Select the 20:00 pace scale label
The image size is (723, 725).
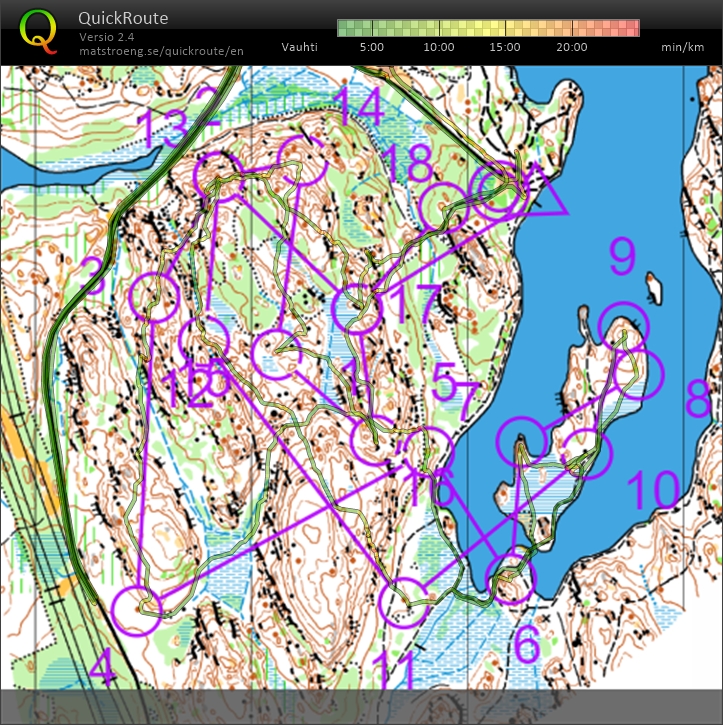click(572, 47)
